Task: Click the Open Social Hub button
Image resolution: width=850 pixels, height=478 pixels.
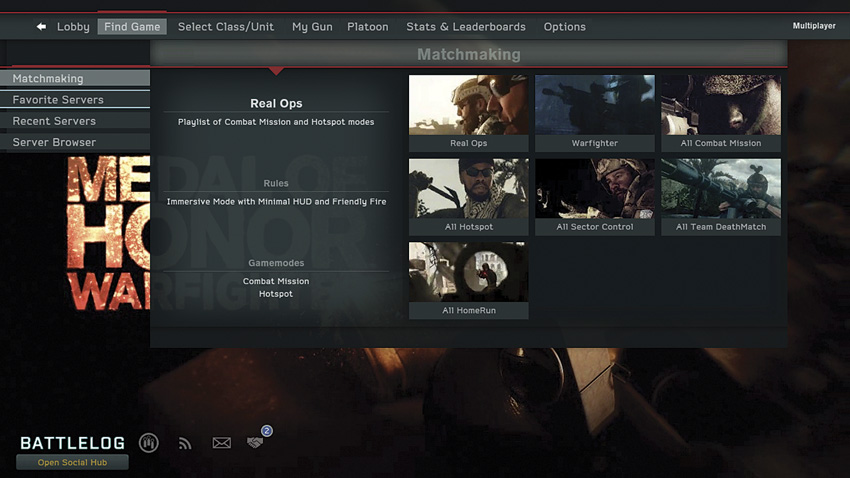Action: pos(72,462)
